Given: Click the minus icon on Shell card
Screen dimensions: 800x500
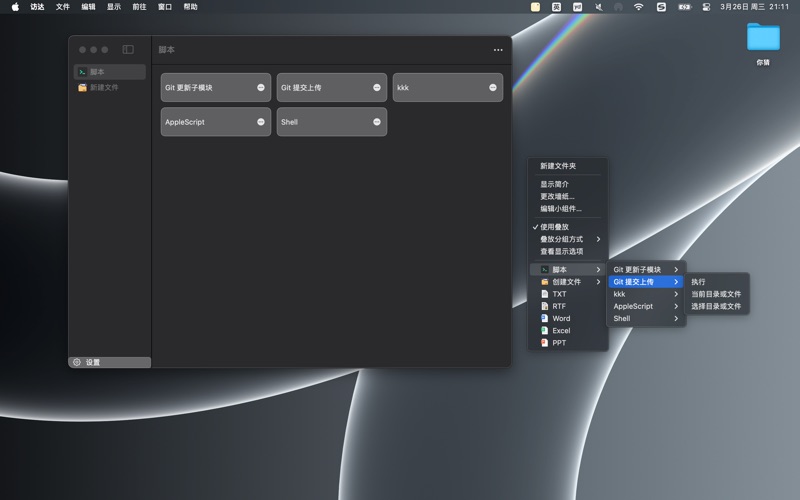Looking at the screenshot, I should 377,122.
